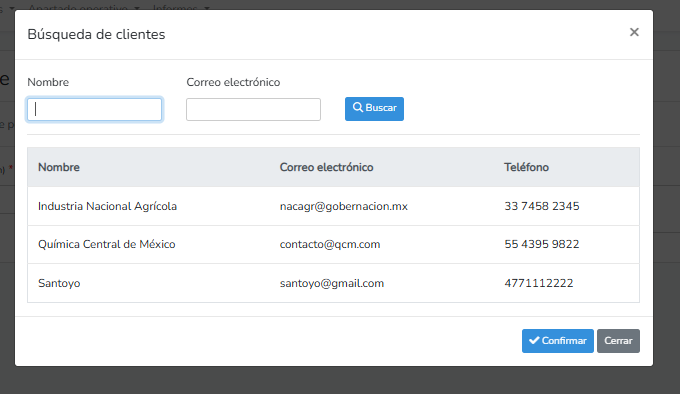Click the Correo electrónico table column header
This screenshot has width=680, height=394.
326,167
